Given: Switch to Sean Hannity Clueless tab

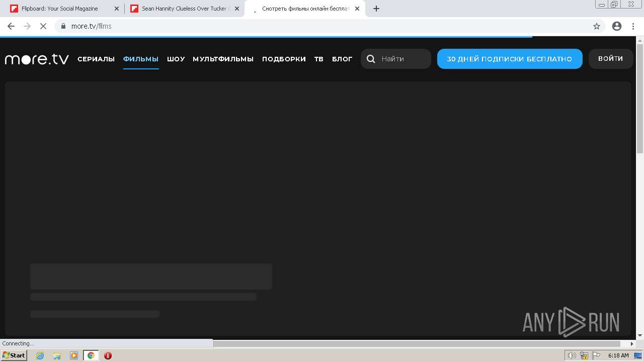Looking at the screenshot, I should [x=185, y=9].
